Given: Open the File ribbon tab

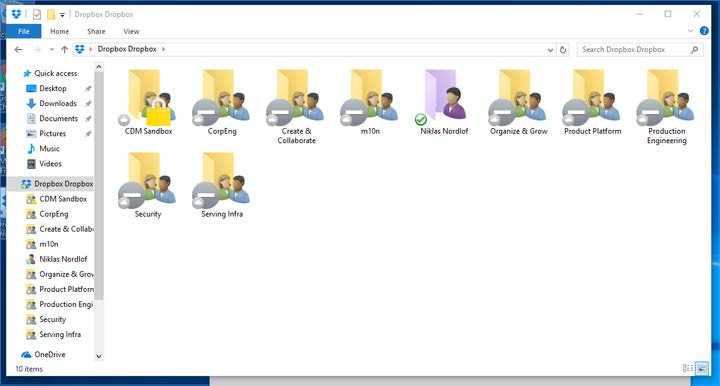Looking at the screenshot, I should (24, 31).
